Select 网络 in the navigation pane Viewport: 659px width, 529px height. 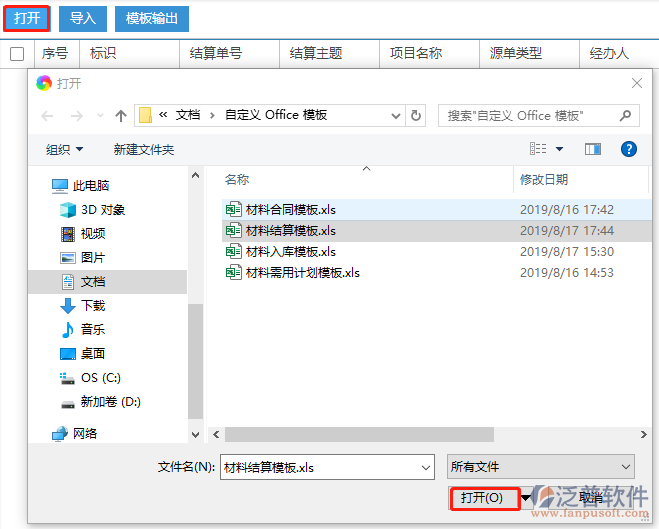[74, 433]
